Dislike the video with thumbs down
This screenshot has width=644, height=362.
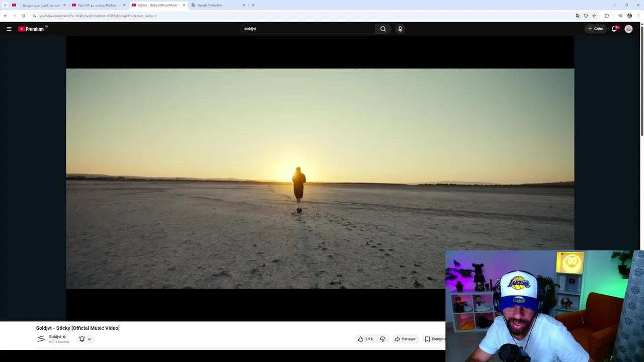(382, 339)
